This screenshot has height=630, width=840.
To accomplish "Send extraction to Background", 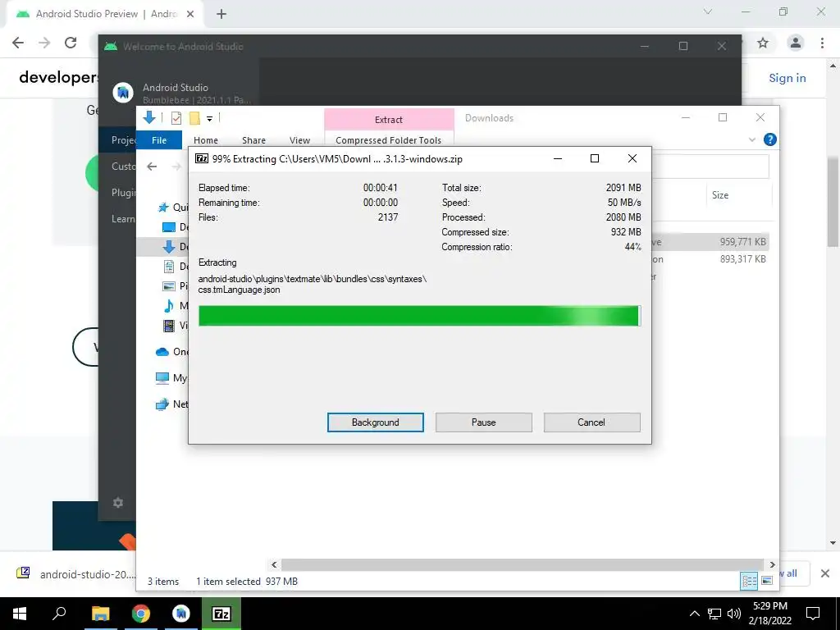I will pos(375,422).
